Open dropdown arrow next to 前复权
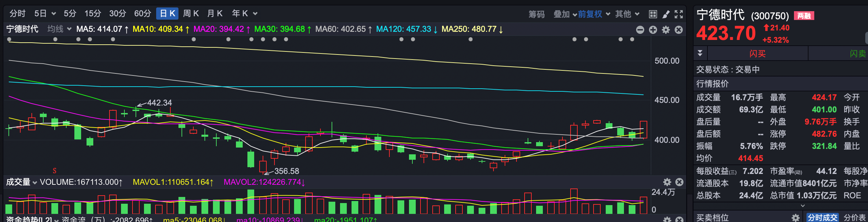The height and width of the screenshot is (222, 868). 608,14
